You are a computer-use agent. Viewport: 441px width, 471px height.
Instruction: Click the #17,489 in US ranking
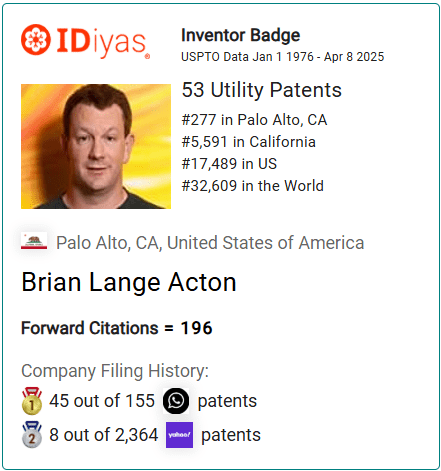click(229, 164)
